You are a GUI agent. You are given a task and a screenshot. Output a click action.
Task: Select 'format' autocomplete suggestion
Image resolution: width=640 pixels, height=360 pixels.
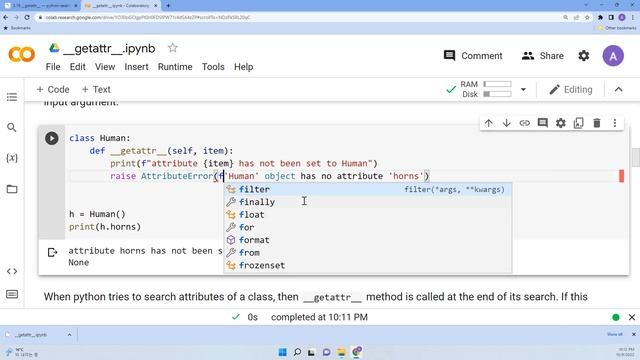click(368, 240)
